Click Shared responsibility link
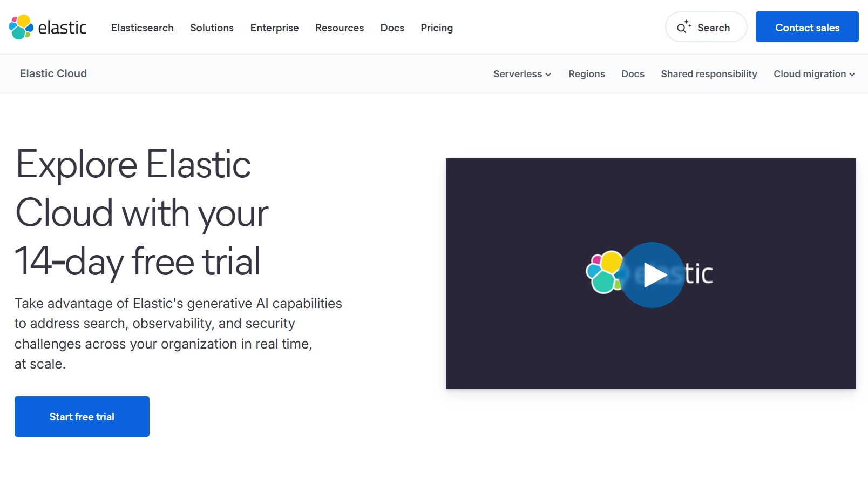 [x=709, y=74]
